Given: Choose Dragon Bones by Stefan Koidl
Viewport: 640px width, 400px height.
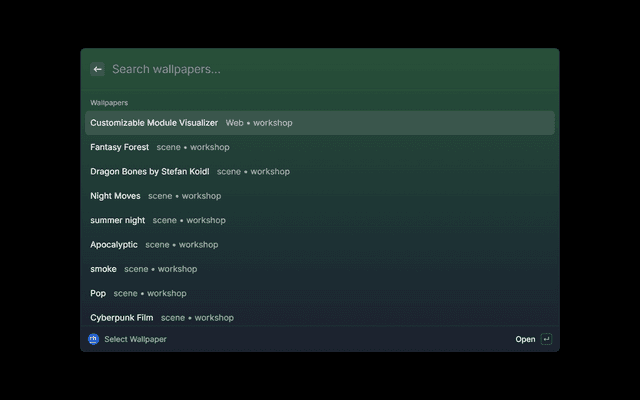Looking at the screenshot, I should point(320,171).
